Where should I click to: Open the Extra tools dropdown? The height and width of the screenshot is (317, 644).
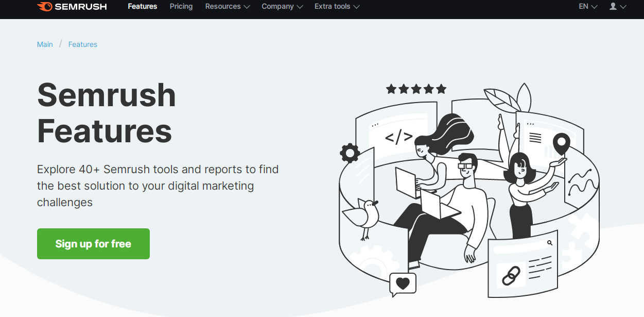coord(337,7)
